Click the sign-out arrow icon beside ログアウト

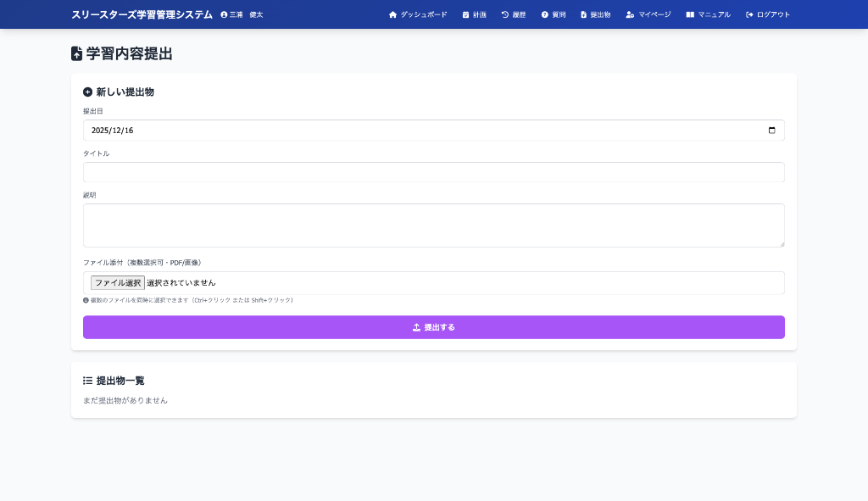pyautogui.click(x=749, y=14)
